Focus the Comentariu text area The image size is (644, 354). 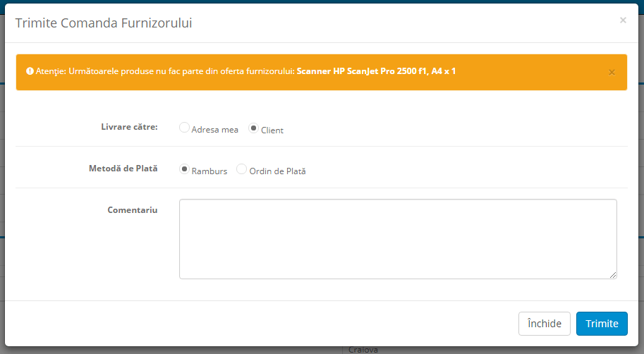(x=398, y=238)
